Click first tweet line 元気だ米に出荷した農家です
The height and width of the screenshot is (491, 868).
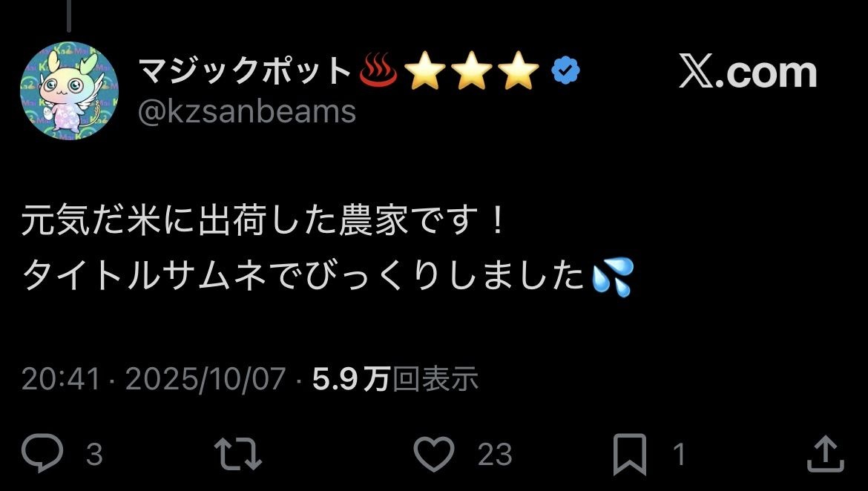[263, 220]
